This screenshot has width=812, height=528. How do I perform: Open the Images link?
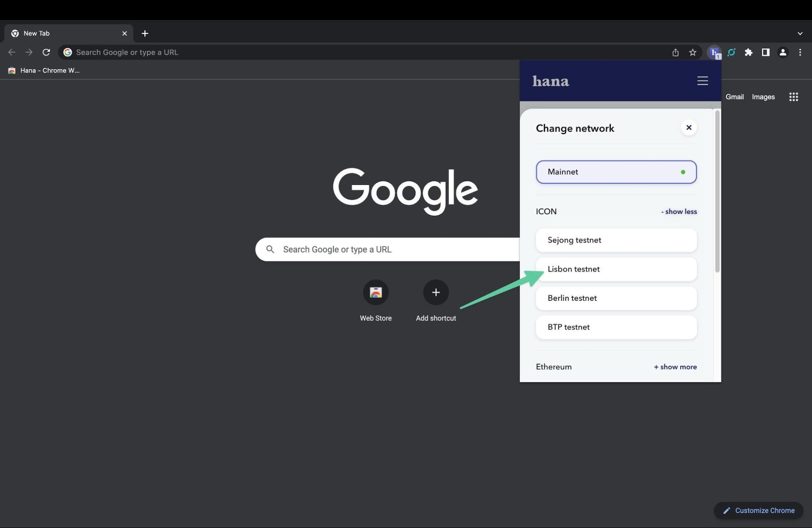763,97
